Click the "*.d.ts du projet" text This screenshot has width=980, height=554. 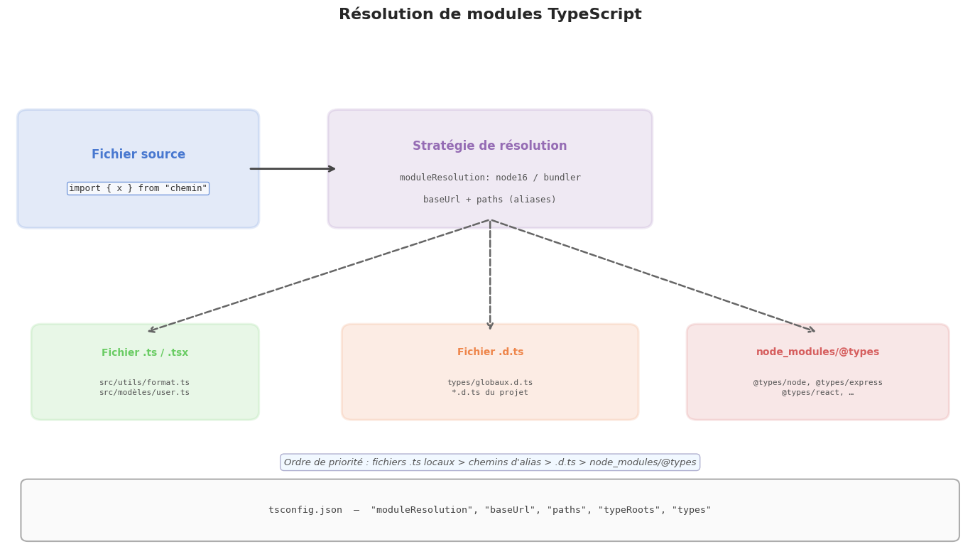(490, 393)
